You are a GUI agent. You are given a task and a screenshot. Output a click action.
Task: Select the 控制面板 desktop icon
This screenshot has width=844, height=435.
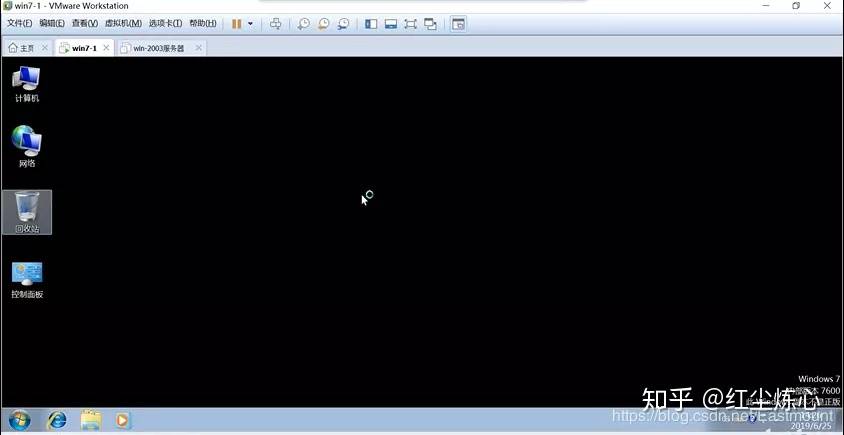pos(27,280)
